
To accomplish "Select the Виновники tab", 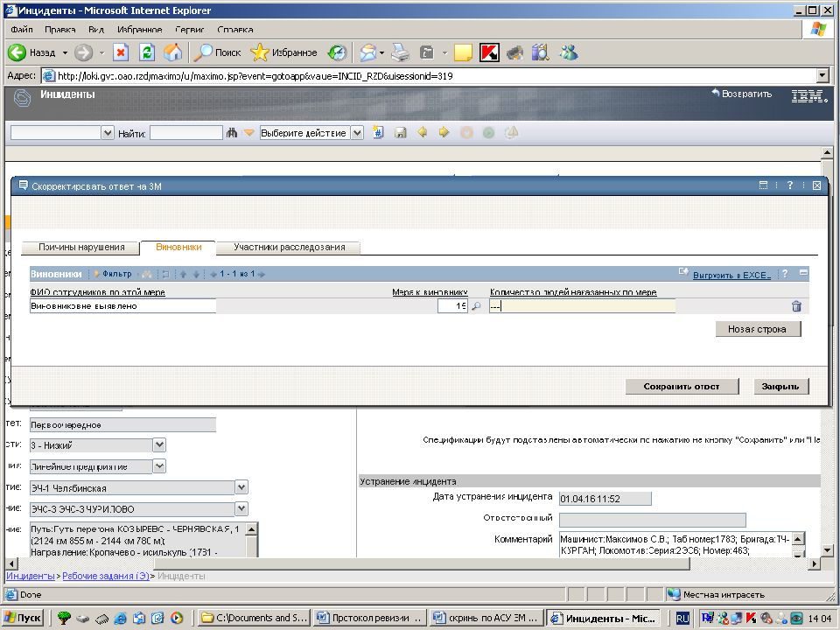I will [x=178, y=247].
